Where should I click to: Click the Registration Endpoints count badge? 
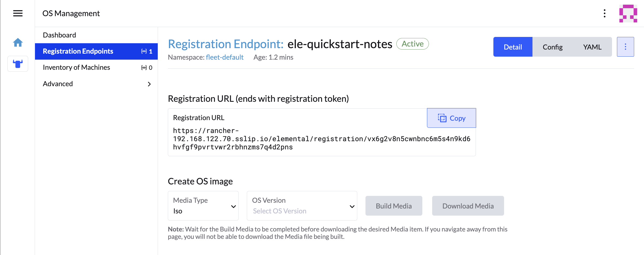[x=147, y=51]
